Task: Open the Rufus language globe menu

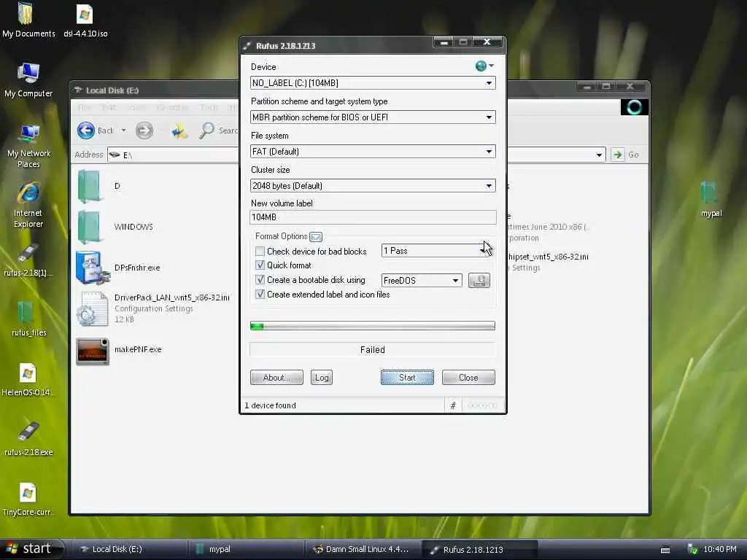Action: click(x=484, y=66)
